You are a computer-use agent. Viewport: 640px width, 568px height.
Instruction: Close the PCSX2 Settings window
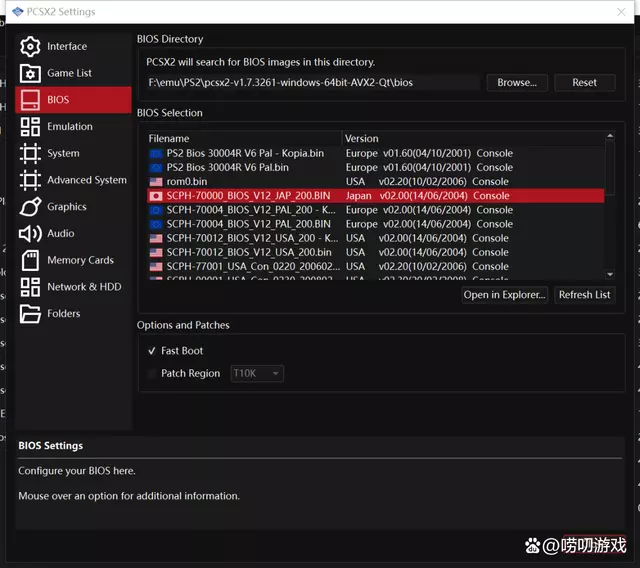621,12
